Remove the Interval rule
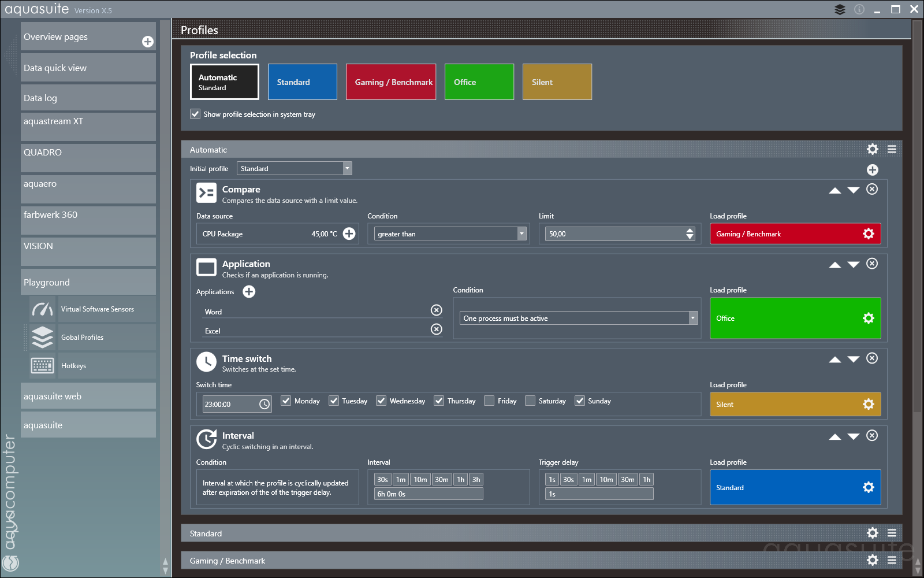 coord(872,435)
